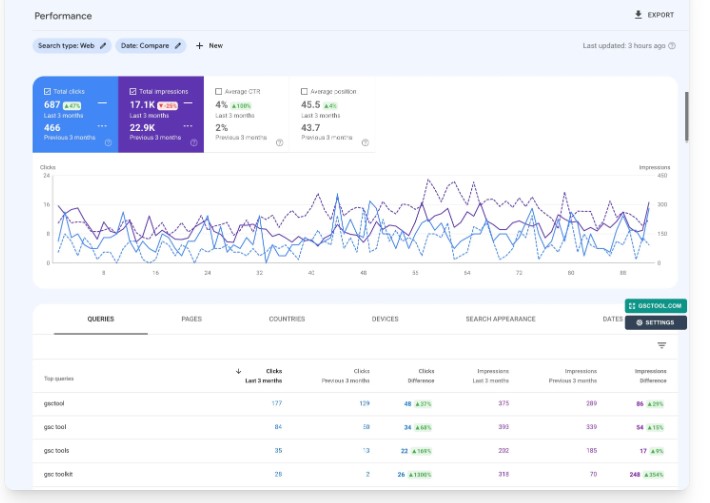Open the Countries tab
This screenshot has height=503, width=710.
[287, 319]
